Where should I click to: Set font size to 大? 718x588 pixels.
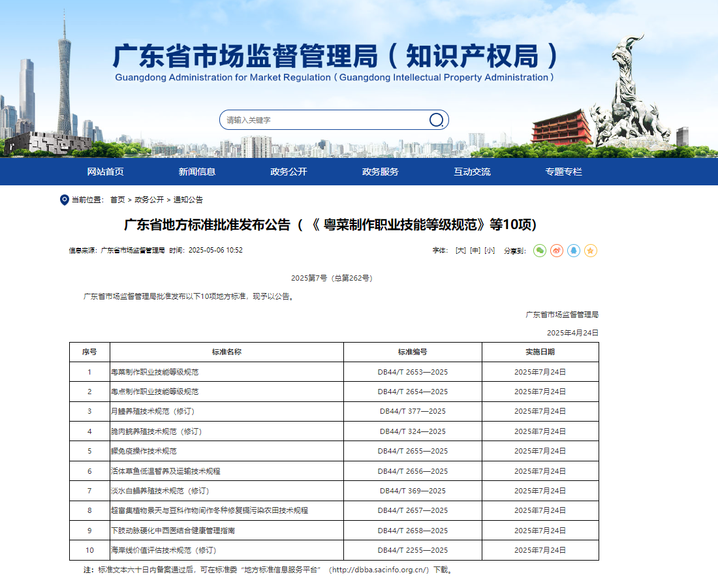click(x=461, y=251)
